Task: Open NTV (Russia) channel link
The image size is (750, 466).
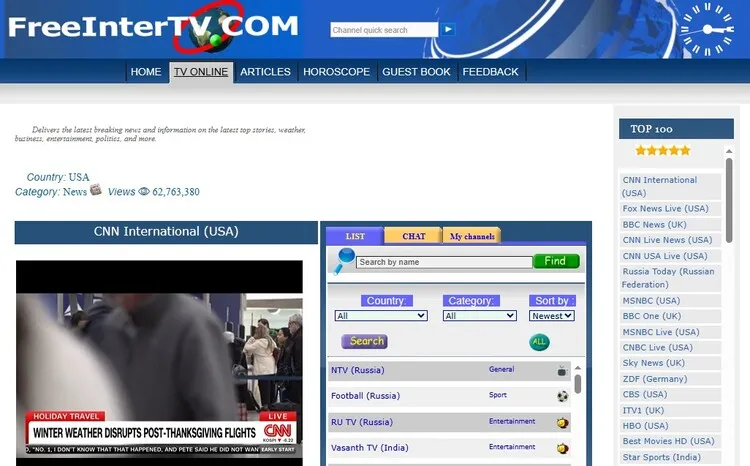Action: point(358,370)
